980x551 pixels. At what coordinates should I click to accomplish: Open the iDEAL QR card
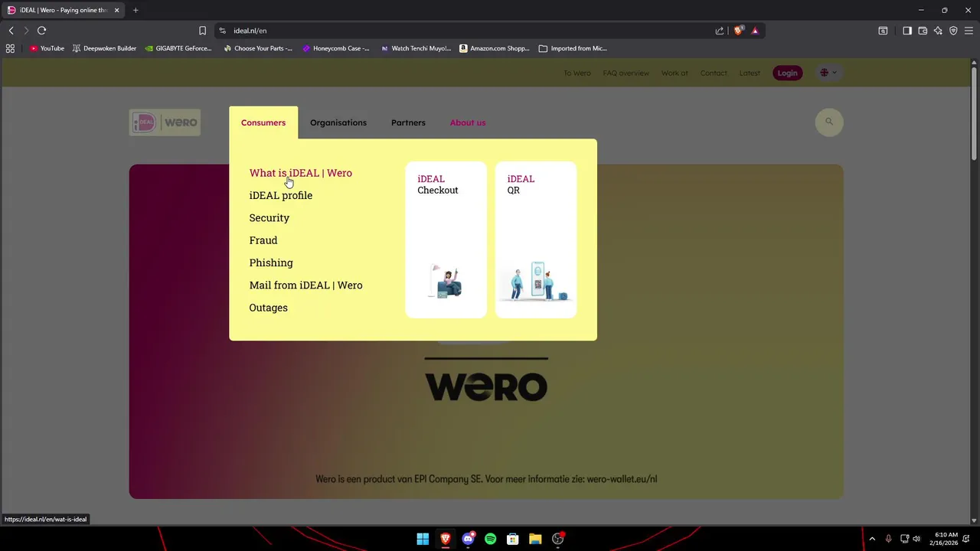536,240
